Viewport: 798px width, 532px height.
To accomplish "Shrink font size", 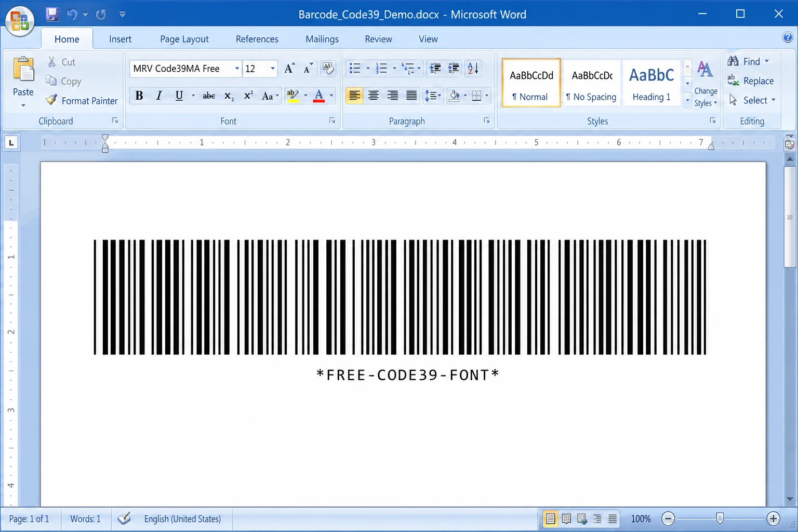I will (x=308, y=69).
